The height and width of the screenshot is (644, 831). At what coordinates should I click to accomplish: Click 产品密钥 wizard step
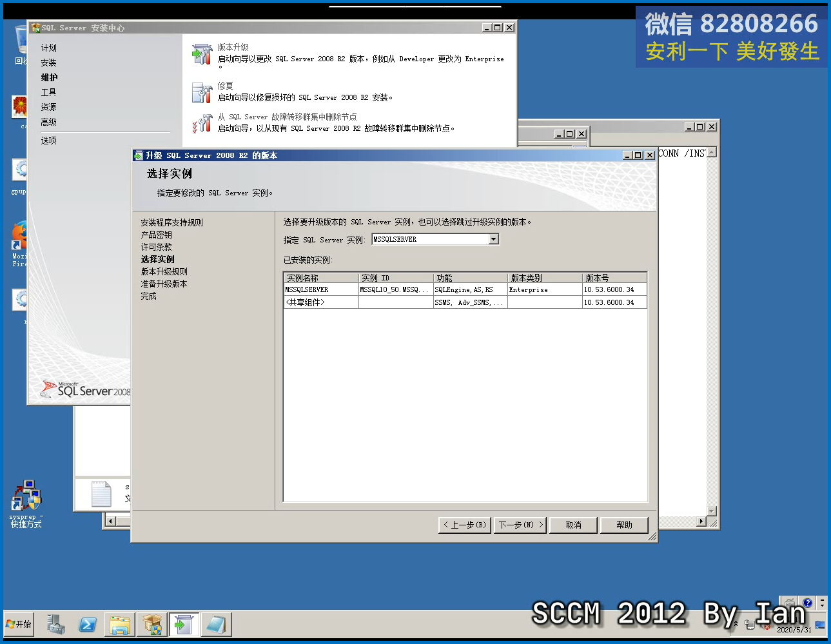point(156,235)
